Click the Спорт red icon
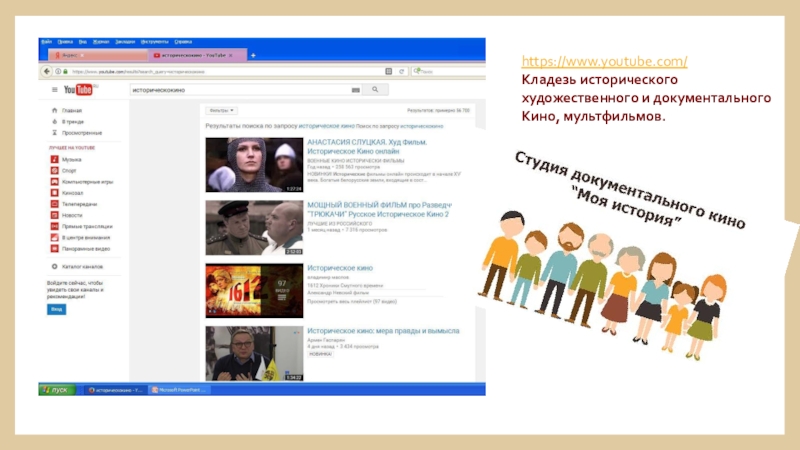Image resolution: width=800 pixels, height=450 pixels. point(55,170)
